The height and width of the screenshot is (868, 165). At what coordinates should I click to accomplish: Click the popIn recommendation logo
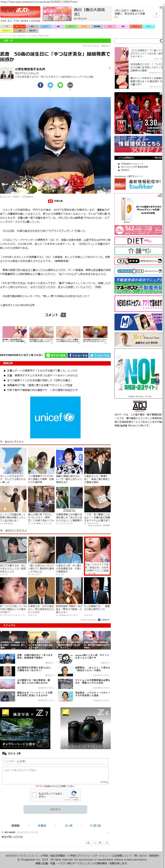[x=107, y=525]
